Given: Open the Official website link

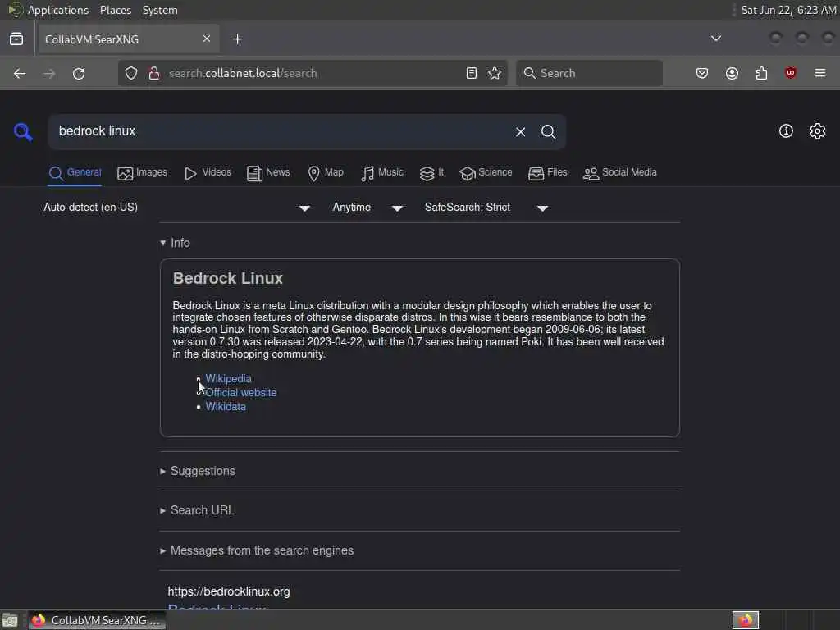Looking at the screenshot, I should (x=241, y=393).
